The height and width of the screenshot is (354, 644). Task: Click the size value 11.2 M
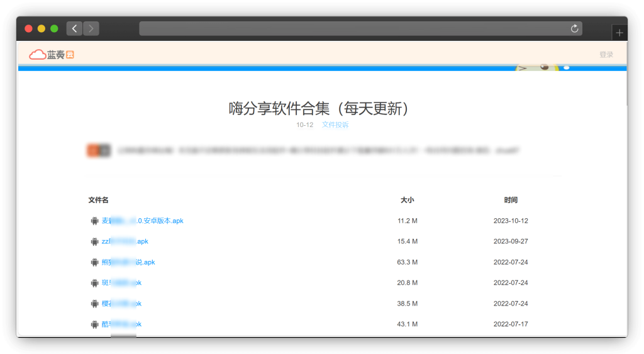[x=407, y=221]
